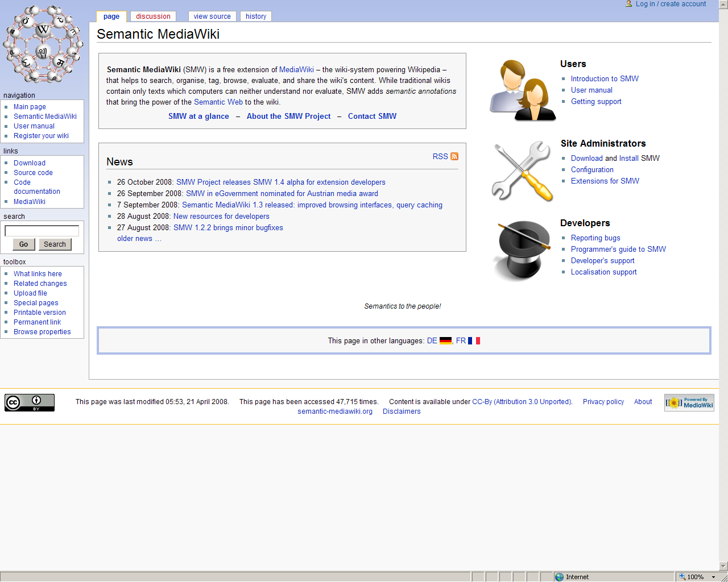This screenshot has width=728, height=582.
Task: Click the Users people illustration
Action: click(x=523, y=90)
